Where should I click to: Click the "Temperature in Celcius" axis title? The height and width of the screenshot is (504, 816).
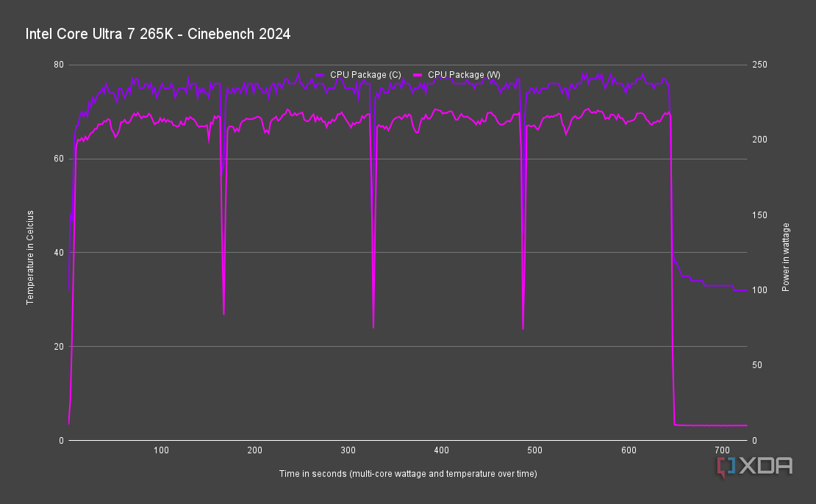30,257
